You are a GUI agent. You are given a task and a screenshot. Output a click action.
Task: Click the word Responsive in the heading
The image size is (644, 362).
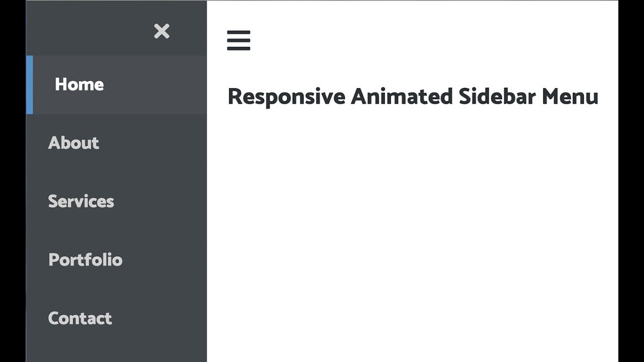[x=286, y=97]
